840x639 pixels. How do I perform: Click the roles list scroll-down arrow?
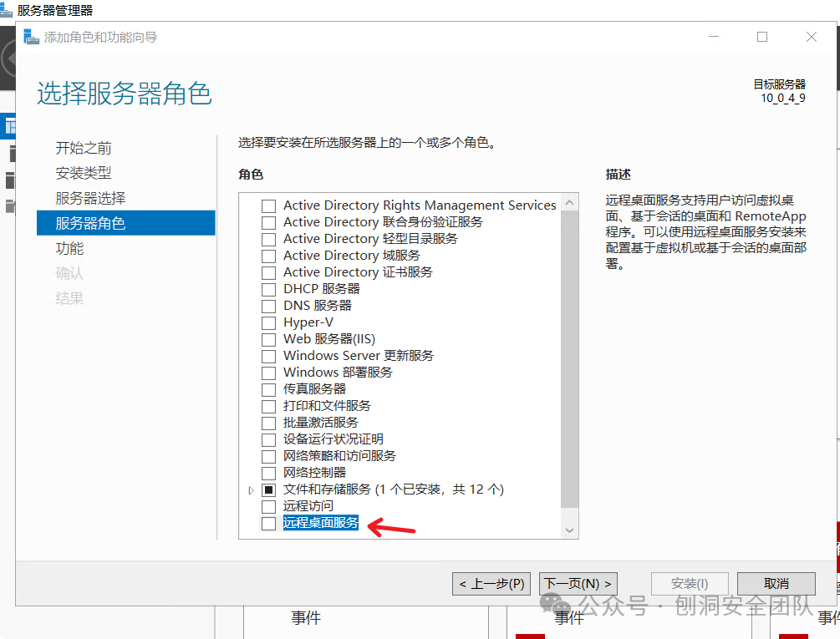click(x=569, y=530)
